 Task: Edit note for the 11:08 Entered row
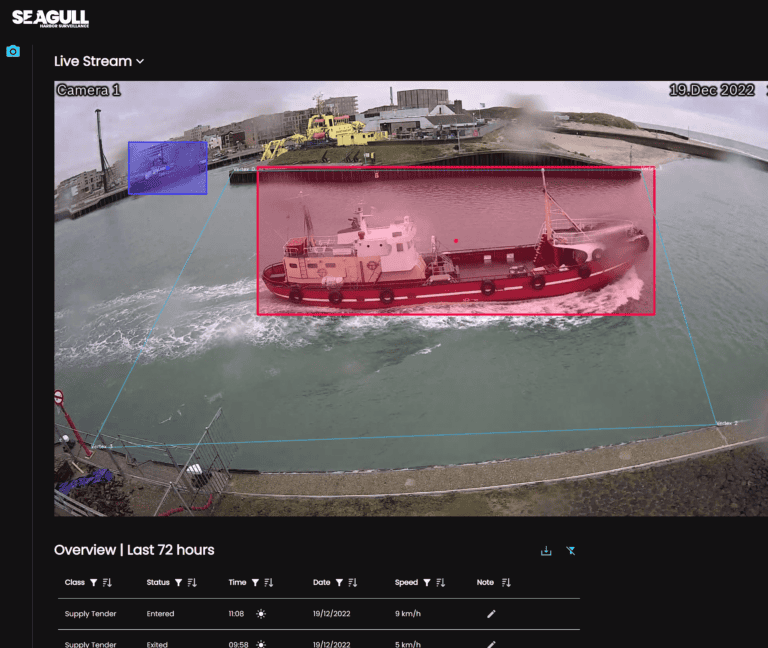coord(491,614)
